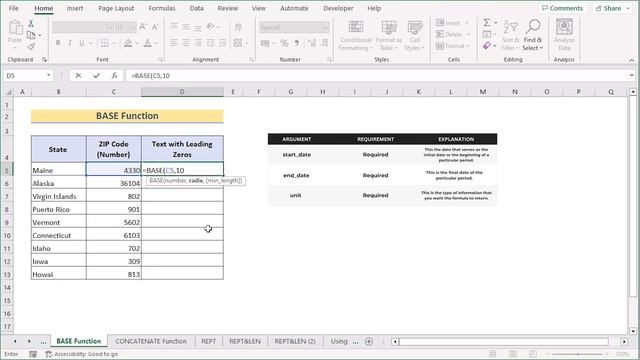Image resolution: width=640 pixels, height=360 pixels.
Task: Click the vertical scrollbar down arrow
Action: click(633, 331)
